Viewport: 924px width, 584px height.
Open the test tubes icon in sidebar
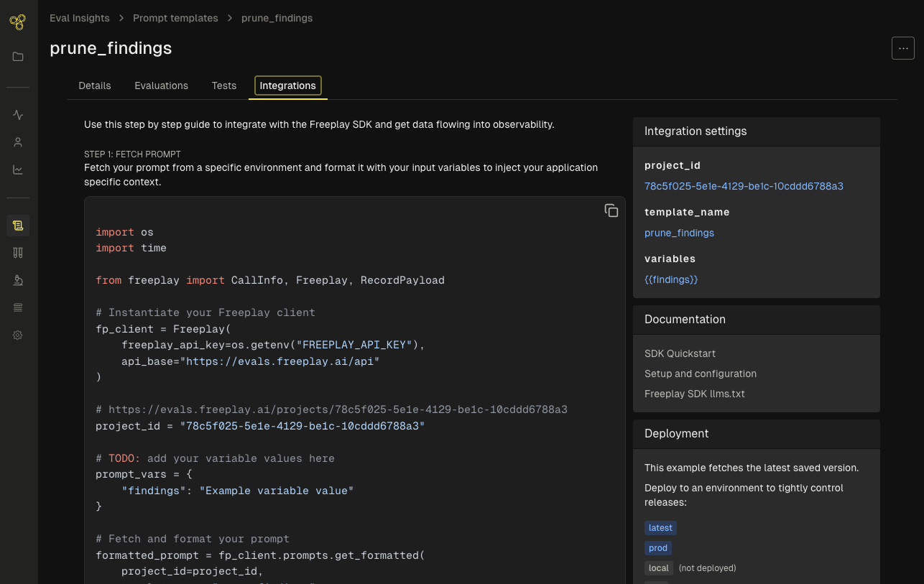[x=18, y=253]
